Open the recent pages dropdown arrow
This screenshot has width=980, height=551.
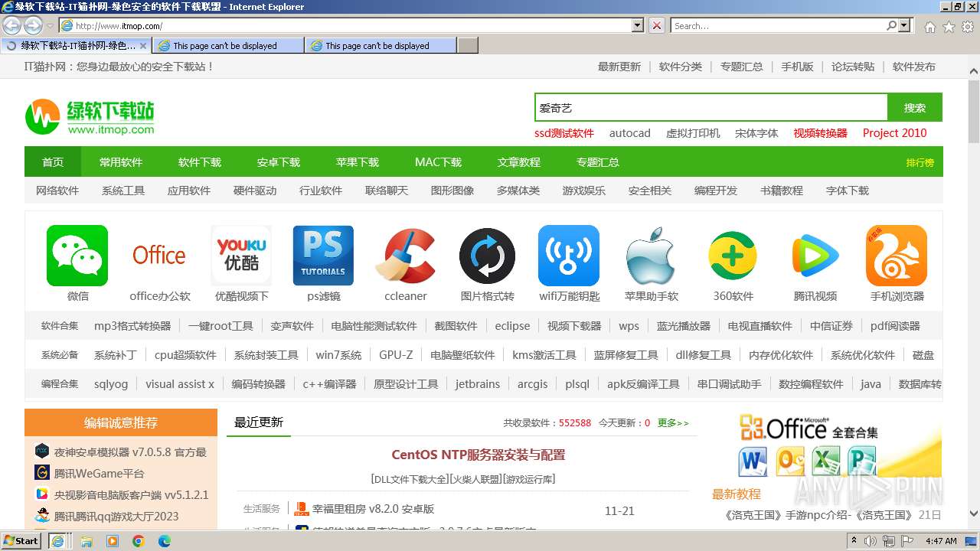point(50,26)
